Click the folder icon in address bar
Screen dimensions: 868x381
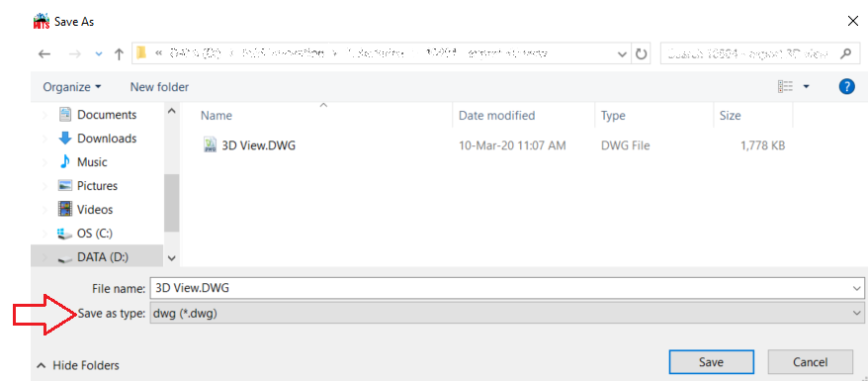pyautogui.click(x=141, y=53)
